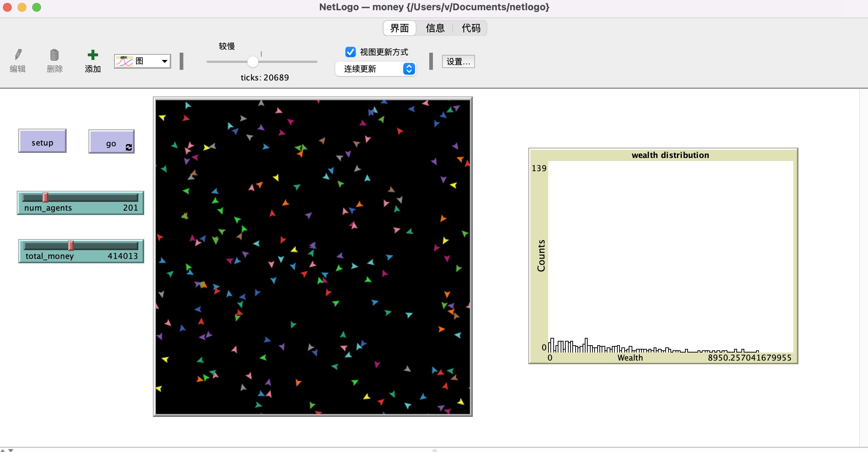Click the 编辑 (edit) pencil icon

click(x=18, y=56)
